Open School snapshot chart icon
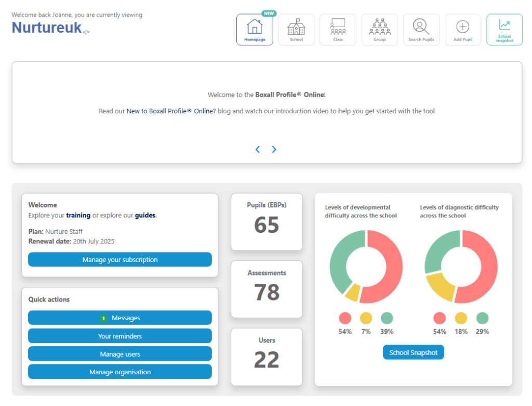The width and height of the screenshot is (532, 406). (x=504, y=29)
